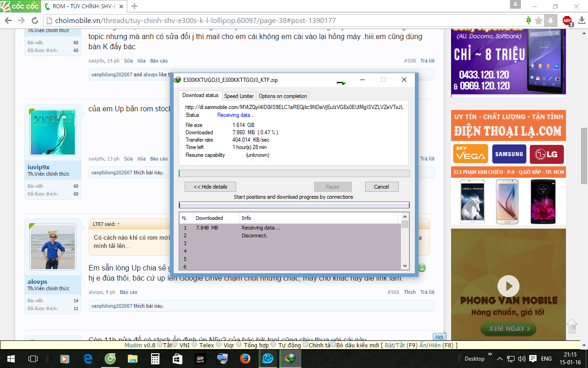Click the Pause button in IDM
The image size is (588, 368).
pos(333,187)
